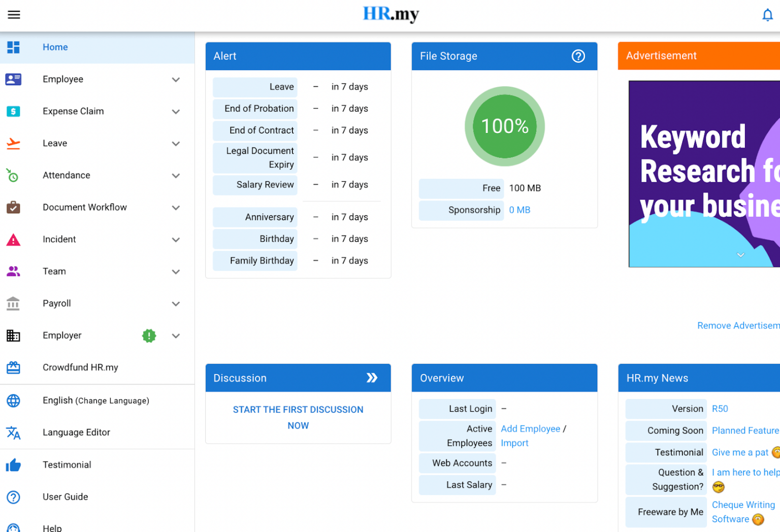Click the Testimonial thumbs-up icon

click(x=13, y=465)
